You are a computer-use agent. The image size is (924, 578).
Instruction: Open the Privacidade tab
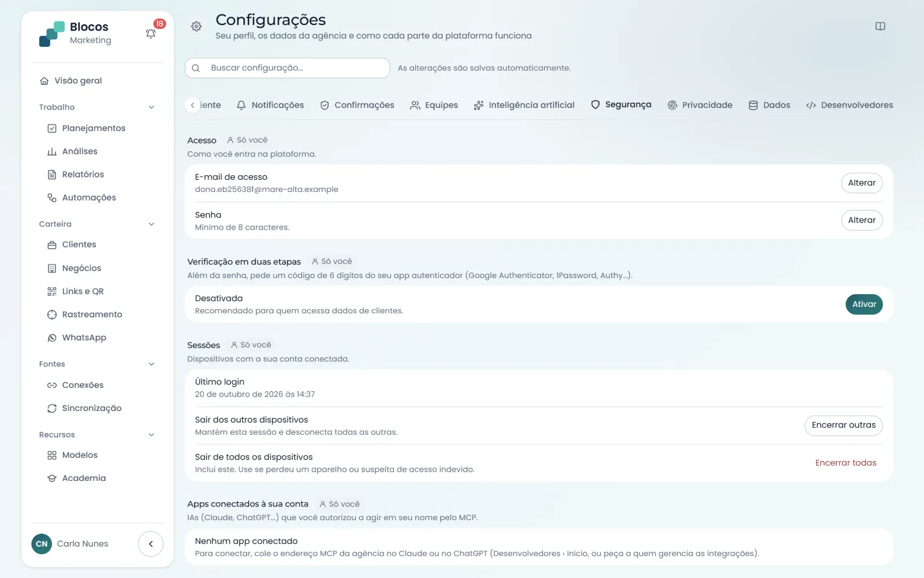coord(700,105)
